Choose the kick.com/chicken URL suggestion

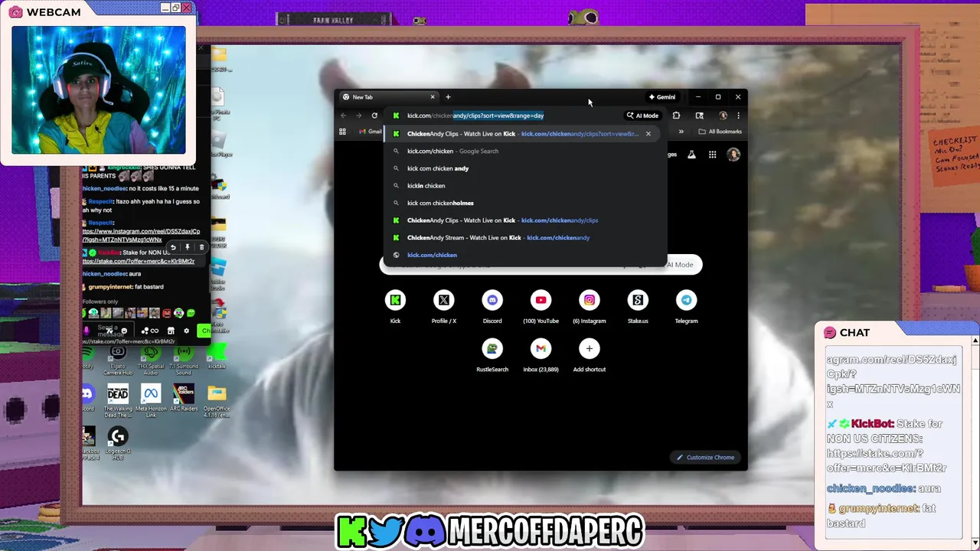pos(525,255)
